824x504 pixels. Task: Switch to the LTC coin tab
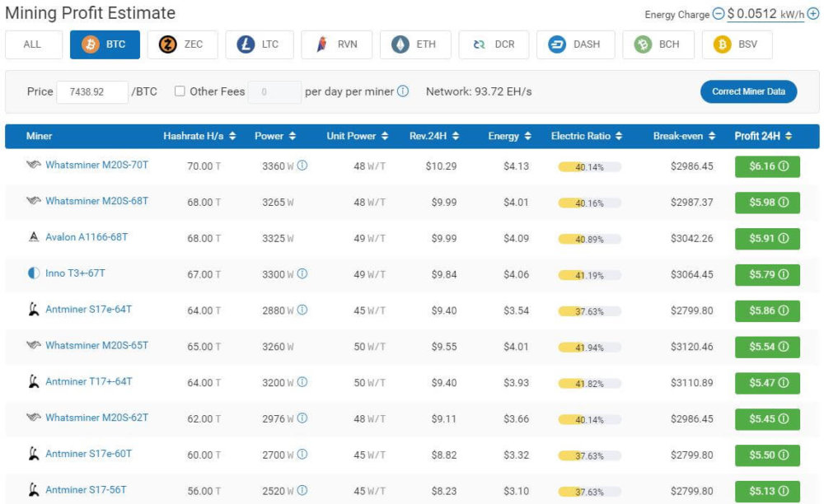point(259,44)
